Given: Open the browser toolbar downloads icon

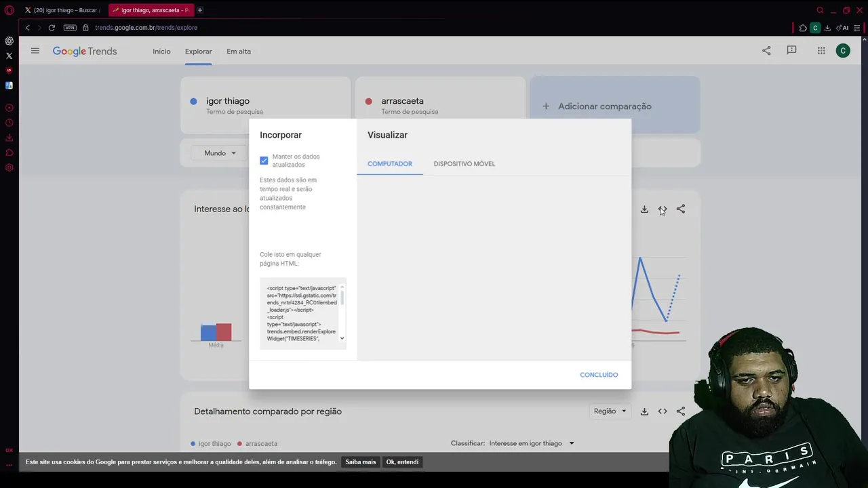Looking at the screenshot, I should click(x=827, y=28).
